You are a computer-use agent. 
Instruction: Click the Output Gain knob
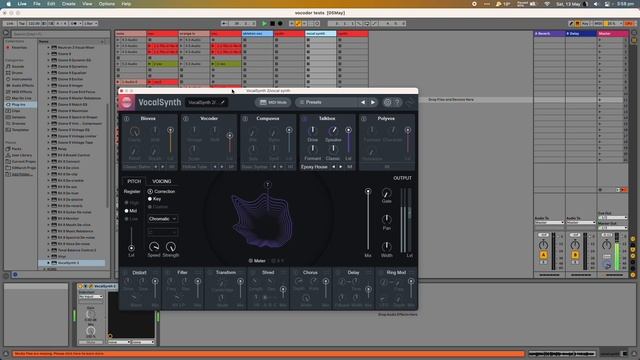tap(387, 193)
